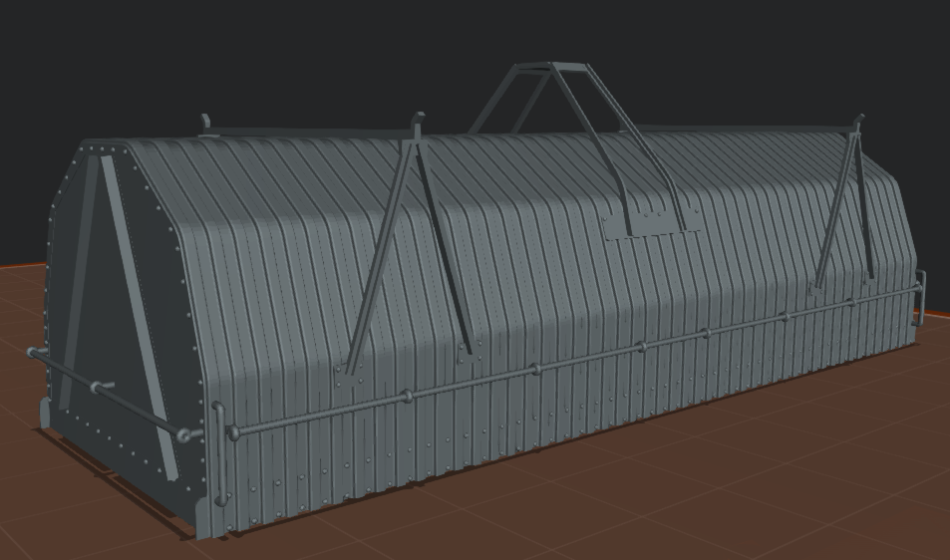Select the top lug of the right roof brace
950x560 pixels.
click(x=857, y=123)
